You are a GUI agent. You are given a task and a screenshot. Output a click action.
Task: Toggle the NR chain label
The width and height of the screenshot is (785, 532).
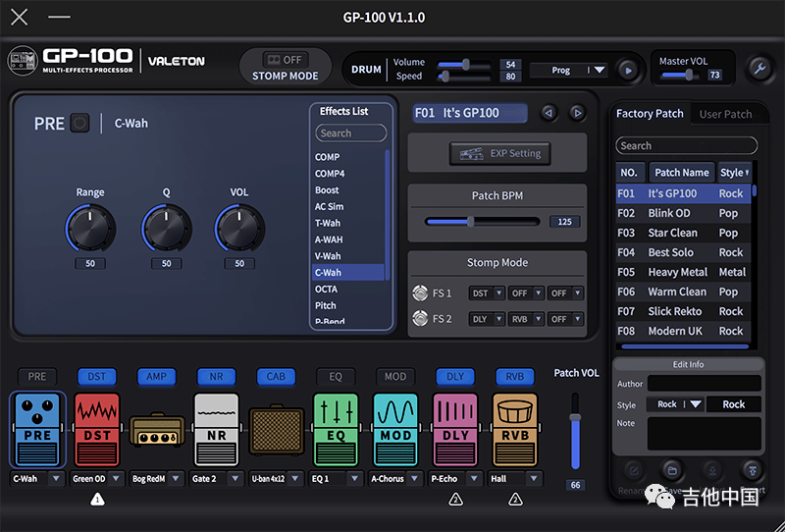pyautogui.click(x=216, y=377)
